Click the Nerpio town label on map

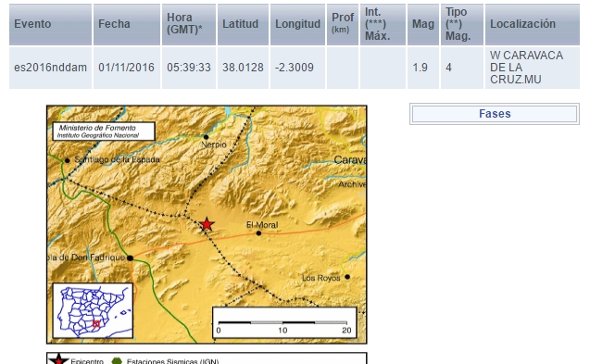[x=214, y=144]
